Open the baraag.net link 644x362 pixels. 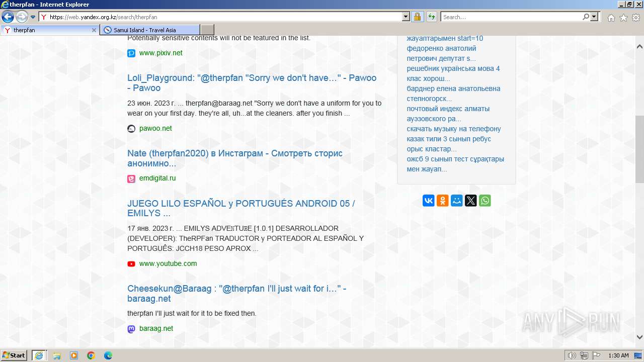[x=156, y=328]
